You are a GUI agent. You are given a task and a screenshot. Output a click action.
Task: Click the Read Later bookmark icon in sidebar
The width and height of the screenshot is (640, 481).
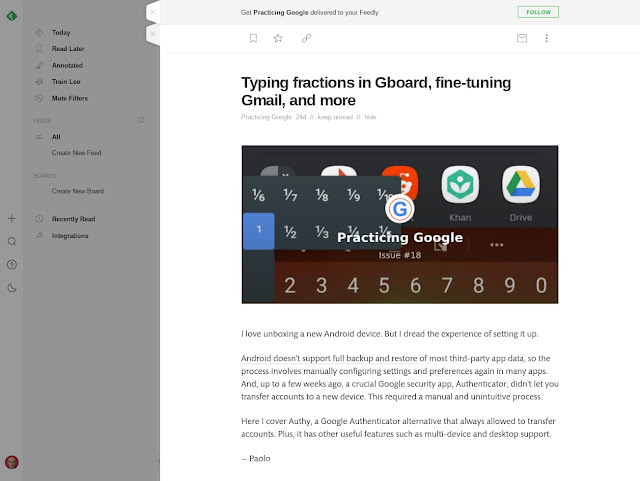[39, 49]
